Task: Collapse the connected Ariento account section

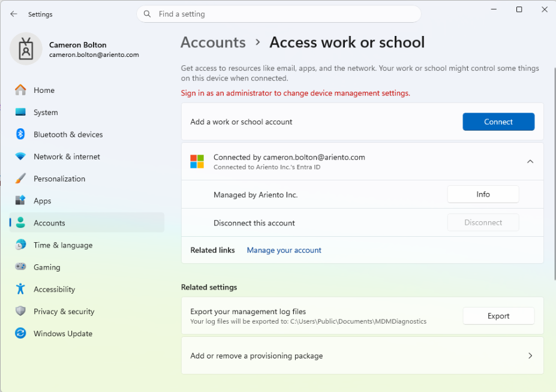Action: (530, 162)
